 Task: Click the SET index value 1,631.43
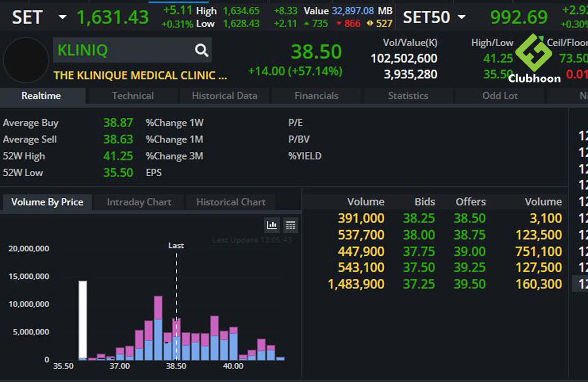click(112, 17)
